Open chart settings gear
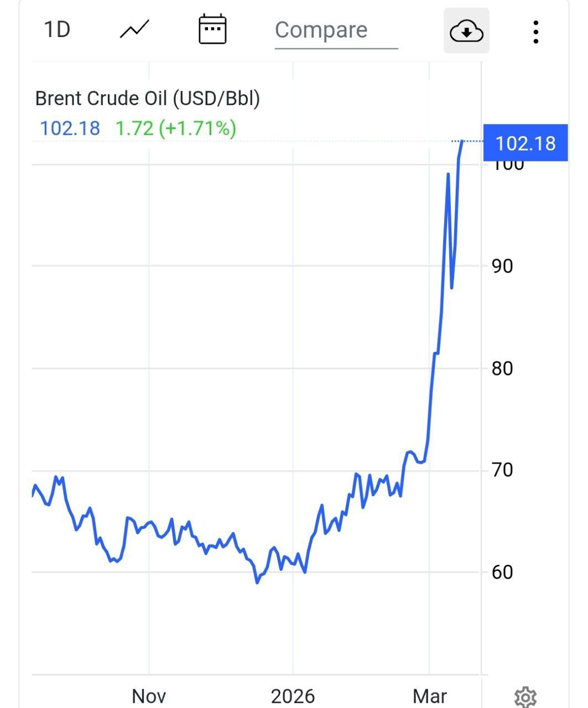588x708 pixels. tap(525, 697)
